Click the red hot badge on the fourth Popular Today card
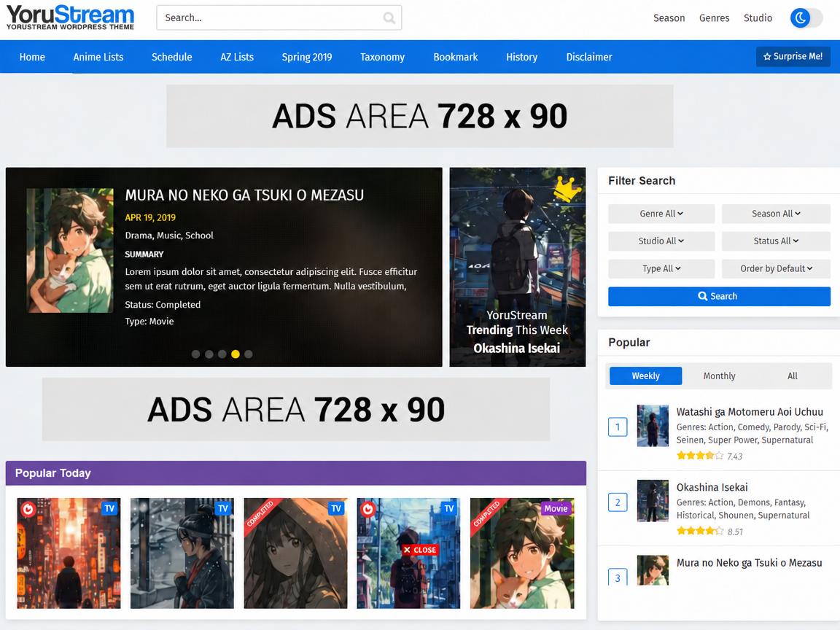The image size is (840, 630). [x=367, y=509]
